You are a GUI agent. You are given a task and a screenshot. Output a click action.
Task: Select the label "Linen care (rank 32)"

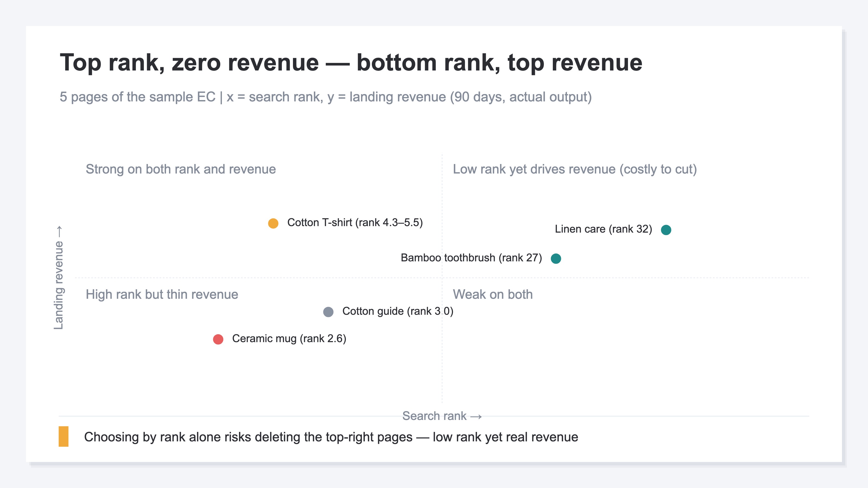tap(603, 229)
